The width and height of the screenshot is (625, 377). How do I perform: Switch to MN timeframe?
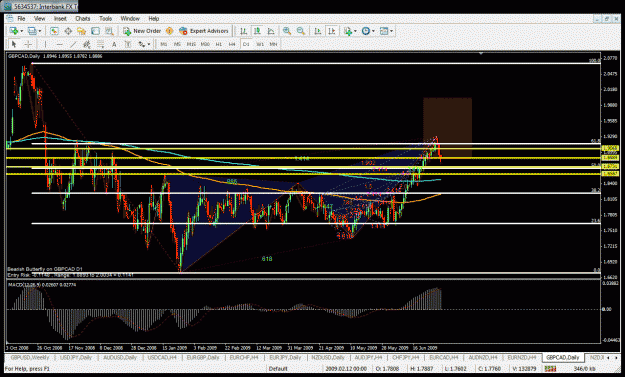point(273,44)
